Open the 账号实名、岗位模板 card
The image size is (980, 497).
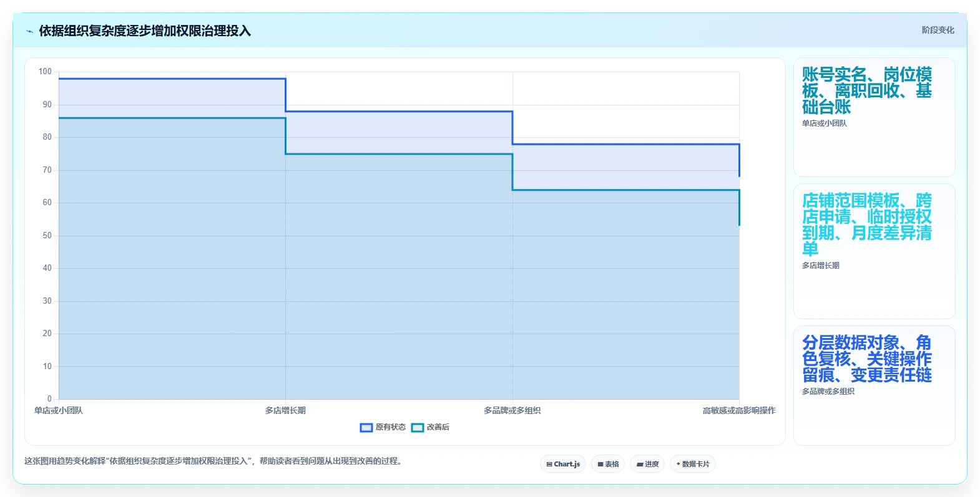pos(874,117)
